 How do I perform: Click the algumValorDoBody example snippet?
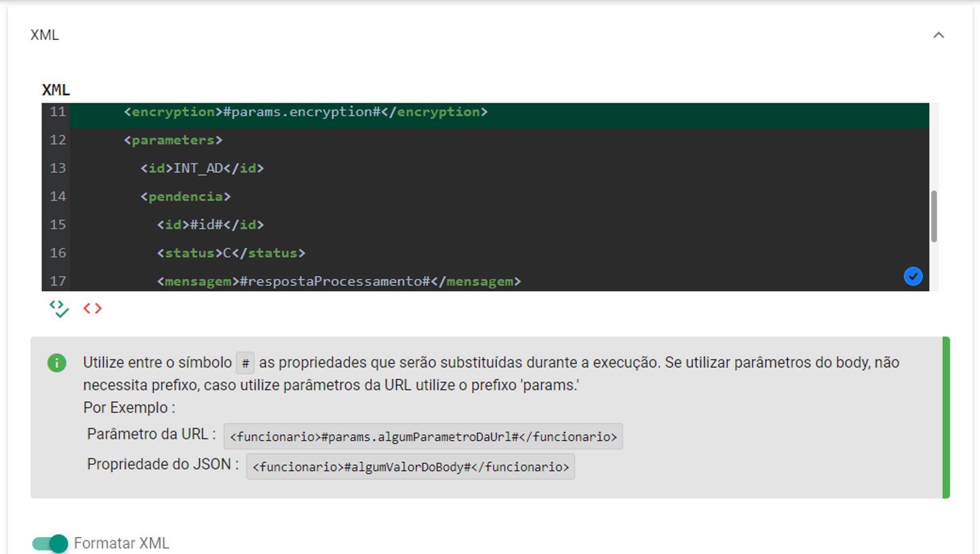[410, 467]
